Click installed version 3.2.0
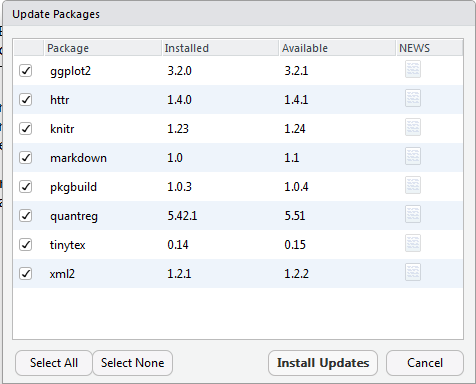The width and height of the screenshot is (476, 384). [x=179, y=71]
